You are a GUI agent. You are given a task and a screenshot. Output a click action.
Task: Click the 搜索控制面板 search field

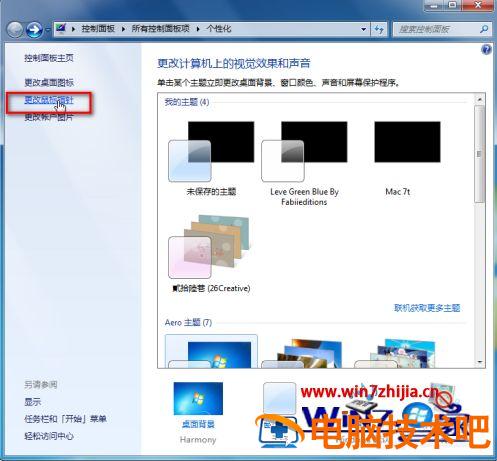(438, 29)
